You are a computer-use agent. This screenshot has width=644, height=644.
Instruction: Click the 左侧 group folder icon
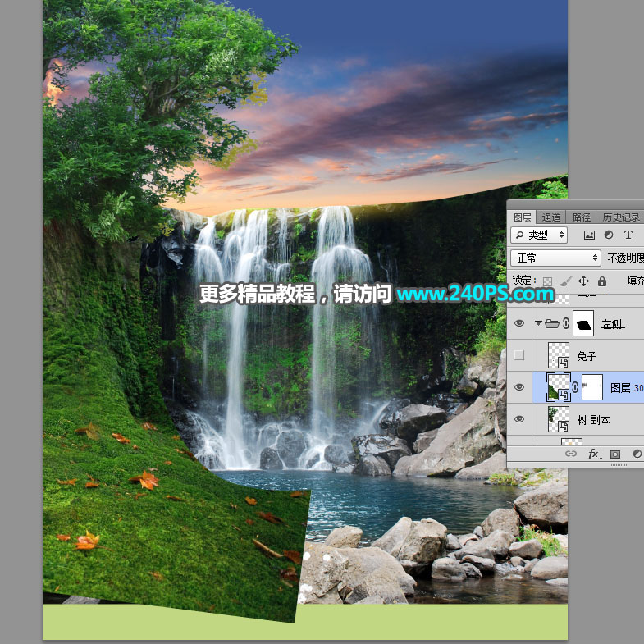552,324
